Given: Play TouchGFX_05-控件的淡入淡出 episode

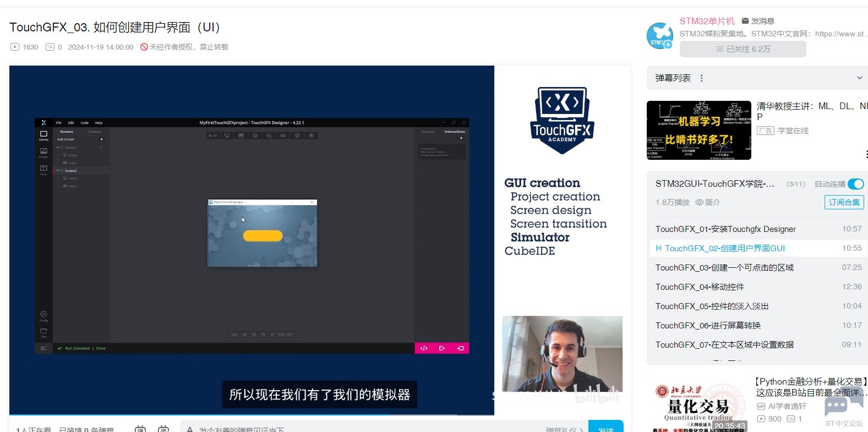Looking at the screenshot, I should click(712, 306).
